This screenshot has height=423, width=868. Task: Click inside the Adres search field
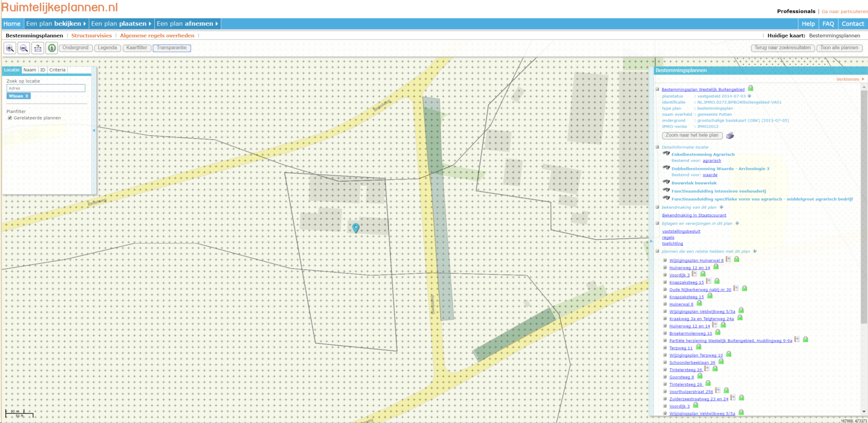[46, 88]
